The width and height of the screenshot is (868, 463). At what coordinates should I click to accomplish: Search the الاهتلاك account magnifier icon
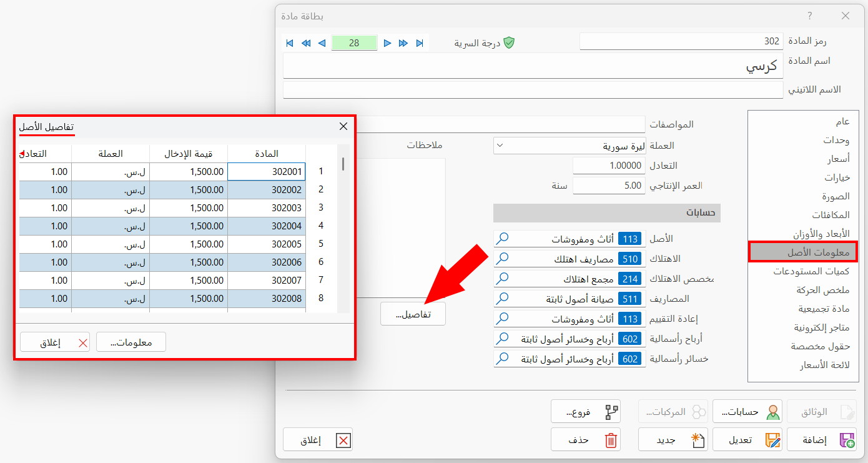(502, 259)
